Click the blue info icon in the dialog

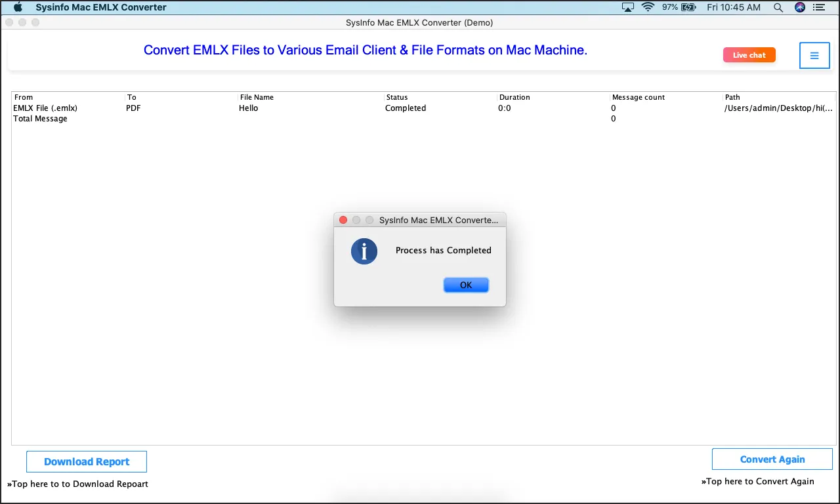364,251
